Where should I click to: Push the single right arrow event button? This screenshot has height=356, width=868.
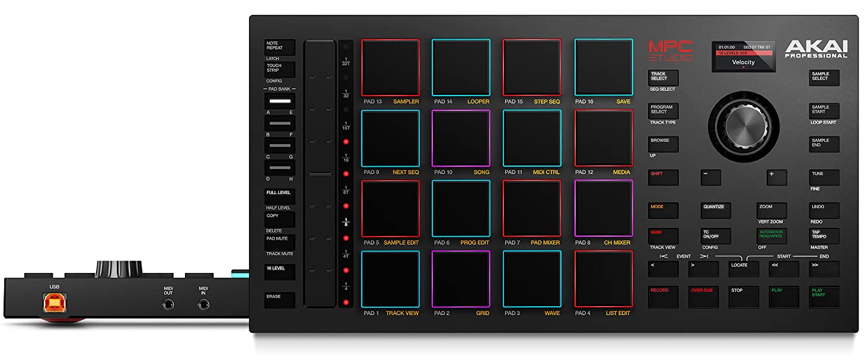tap(703, 269)
